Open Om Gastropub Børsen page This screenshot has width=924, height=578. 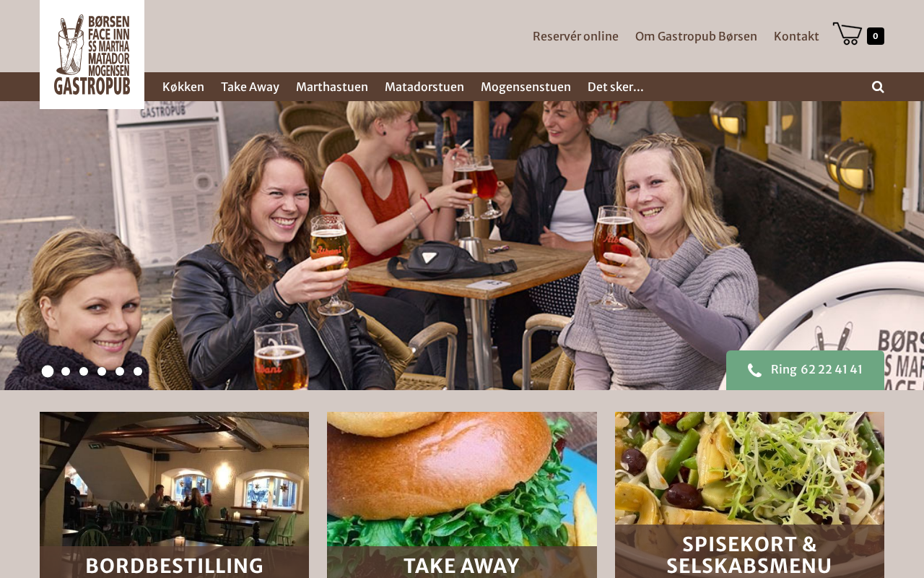696,36
